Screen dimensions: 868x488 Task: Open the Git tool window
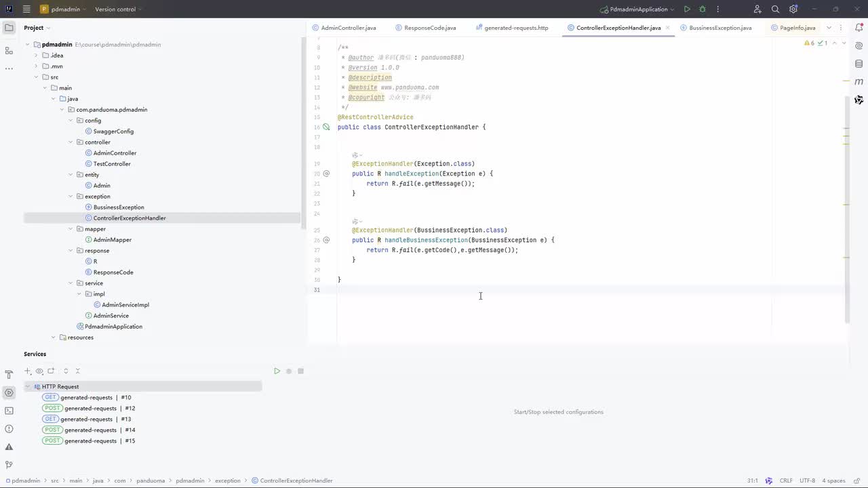coord(9,465)
